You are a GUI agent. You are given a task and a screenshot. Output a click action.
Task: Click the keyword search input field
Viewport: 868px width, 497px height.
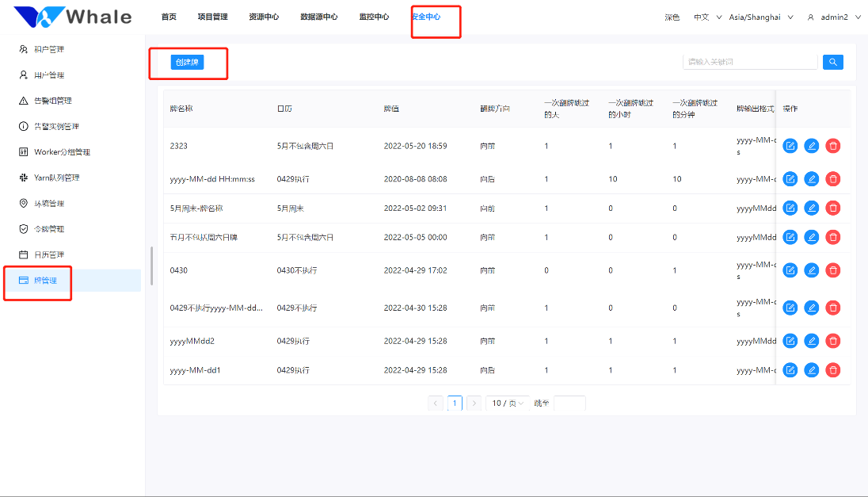749,61
